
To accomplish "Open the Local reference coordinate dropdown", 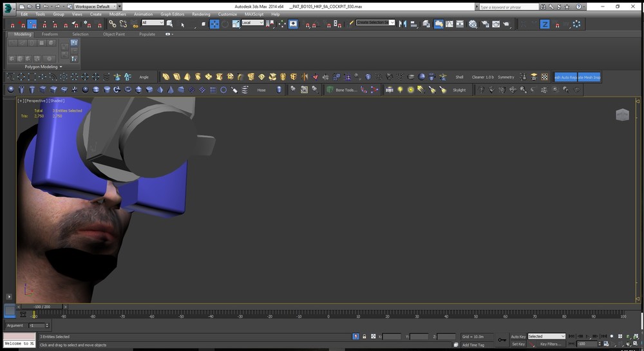I will 252,23.
